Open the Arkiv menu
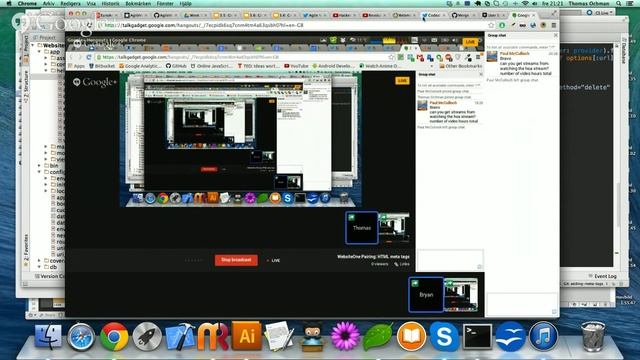640x360 pixels. (x=49, y=3)
